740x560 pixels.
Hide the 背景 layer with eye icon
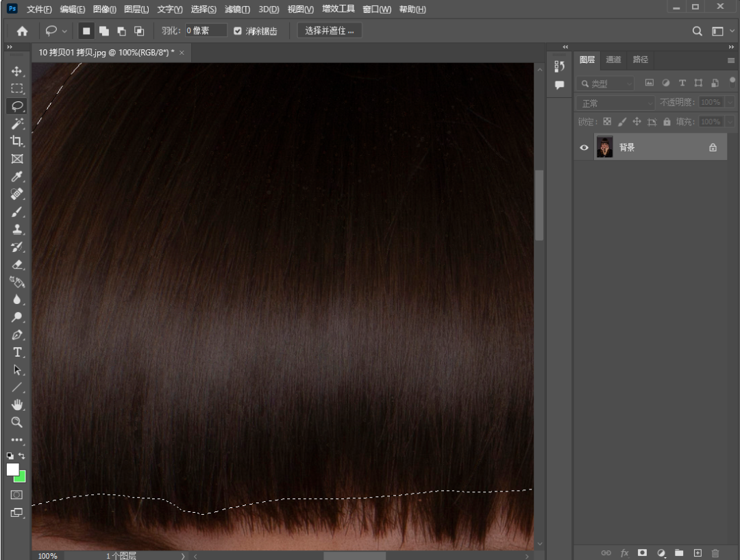pos(584,147)
